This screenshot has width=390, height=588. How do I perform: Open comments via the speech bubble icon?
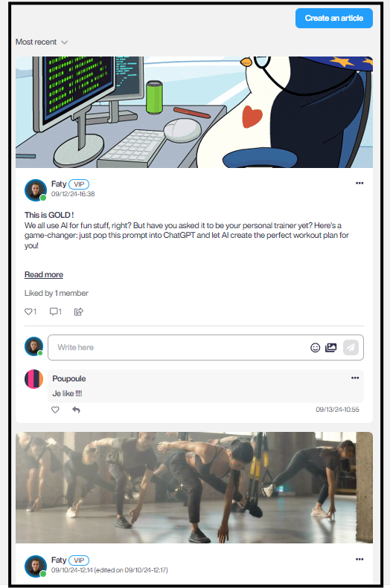[x=54, y=311]
